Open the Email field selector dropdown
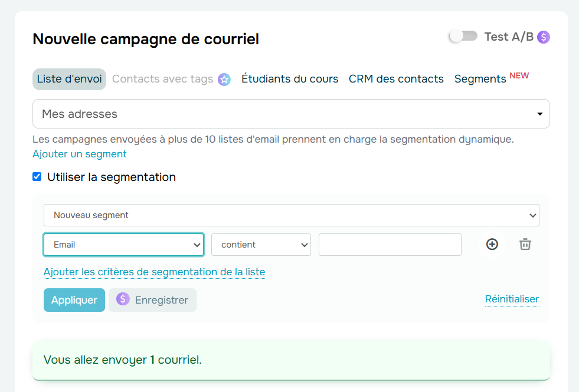579x392 pixels. [x=123, y=244]
